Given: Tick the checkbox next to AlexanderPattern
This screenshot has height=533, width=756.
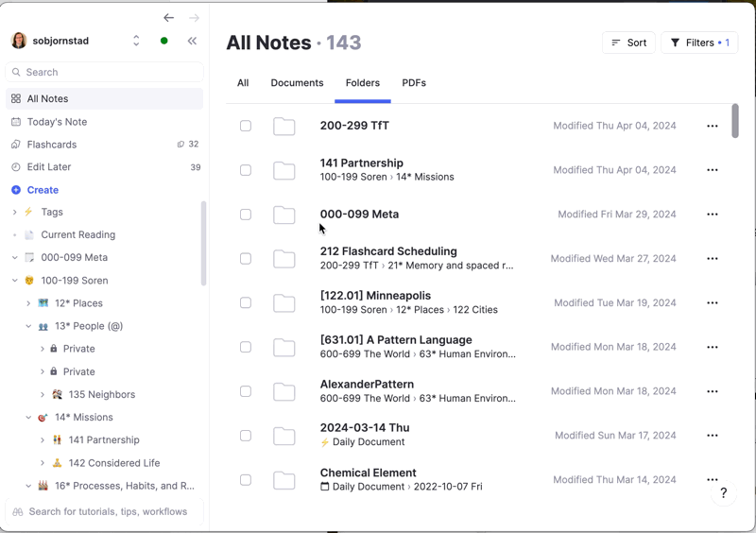Looking at the screenshot, I should pos(246,391).
